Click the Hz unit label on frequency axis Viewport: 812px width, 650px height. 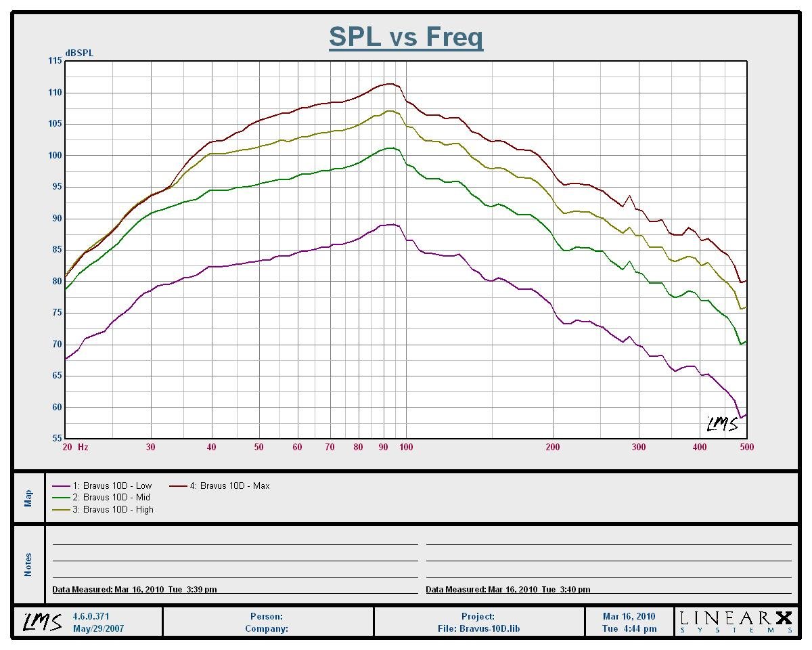(x=83, y=447)
